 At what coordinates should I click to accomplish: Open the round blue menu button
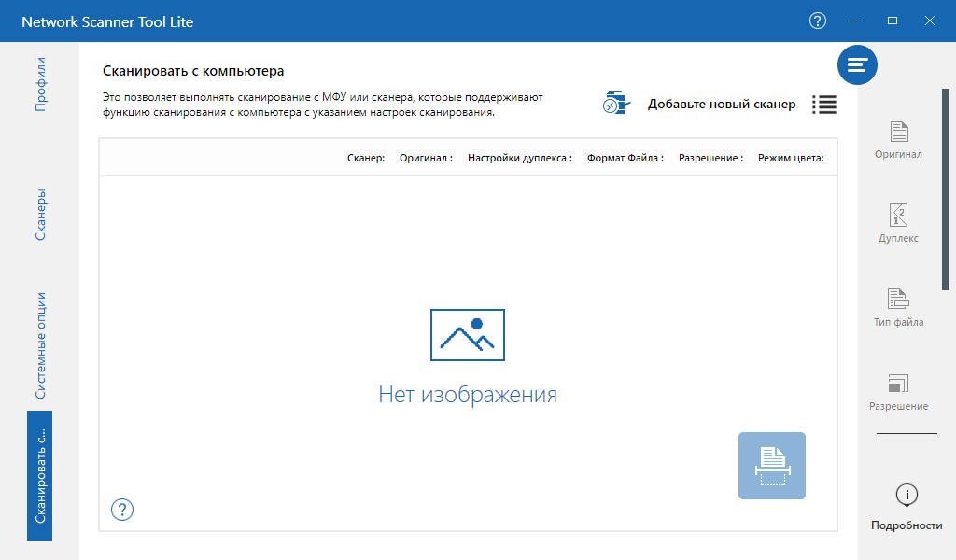(857, 64)
